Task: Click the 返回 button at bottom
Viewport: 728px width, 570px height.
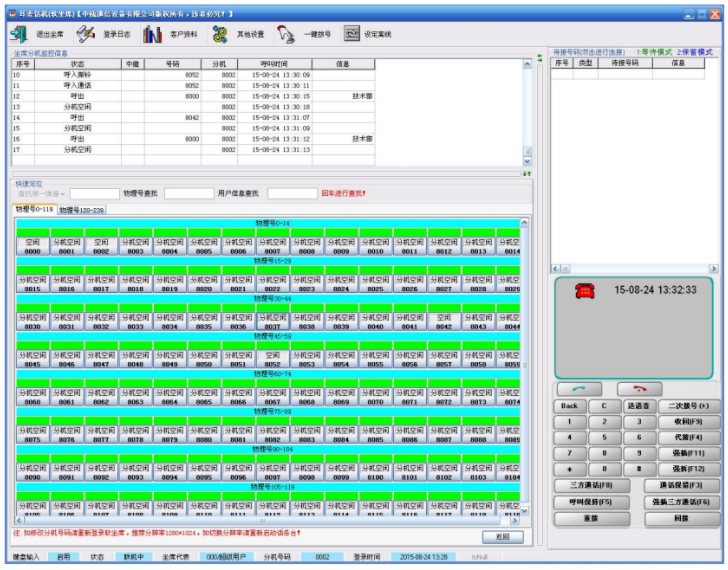Action: tap(503, 537)
